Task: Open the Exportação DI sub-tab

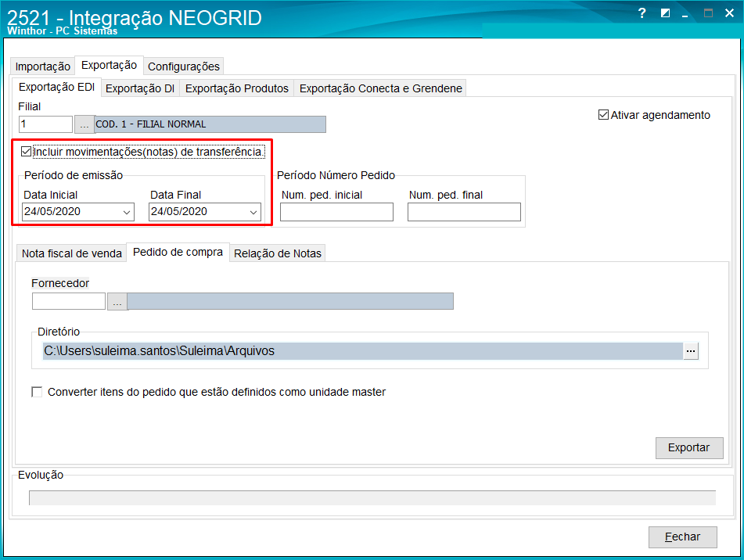Action: [x=140, y=88]
